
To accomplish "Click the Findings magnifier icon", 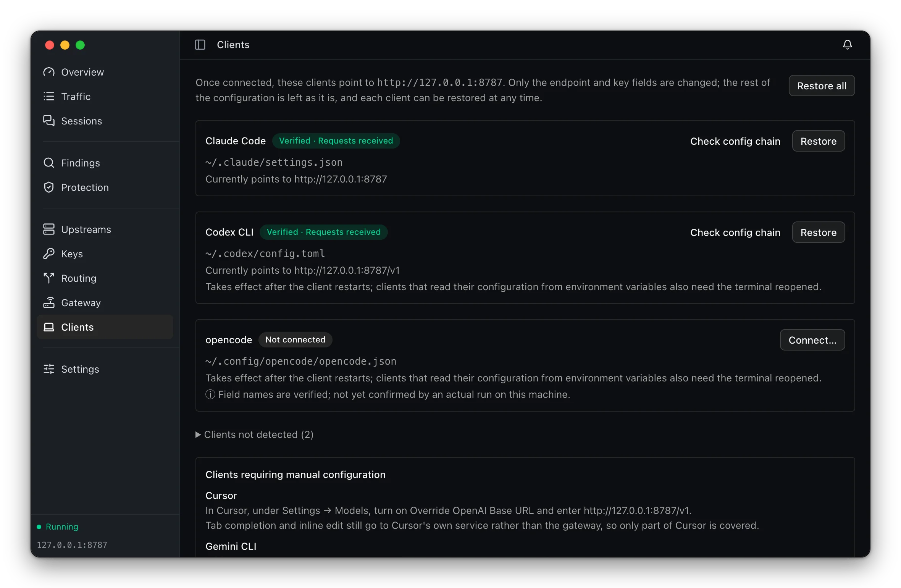I will [x=49, y=163].
